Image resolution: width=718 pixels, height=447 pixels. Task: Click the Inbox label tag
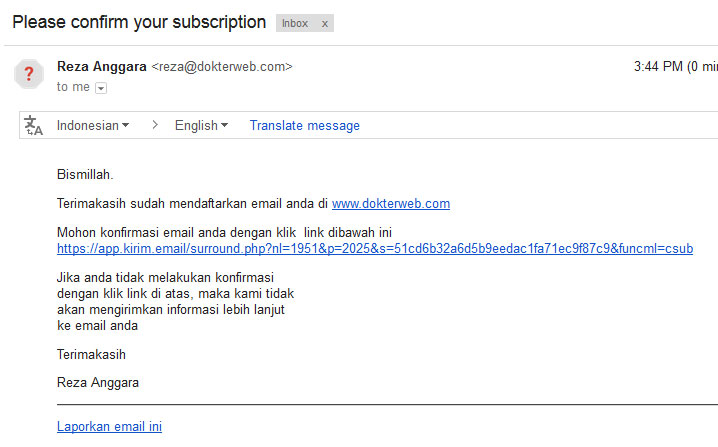(x=295, y=23)
